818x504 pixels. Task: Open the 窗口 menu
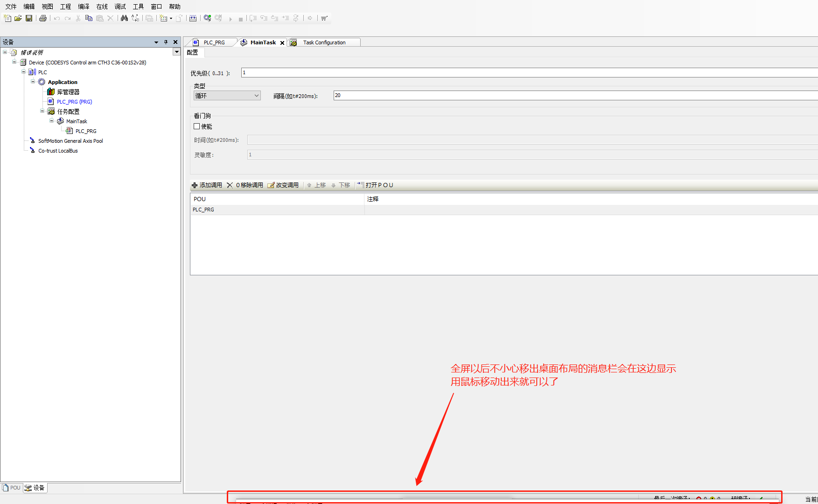(x=156, y=7)
